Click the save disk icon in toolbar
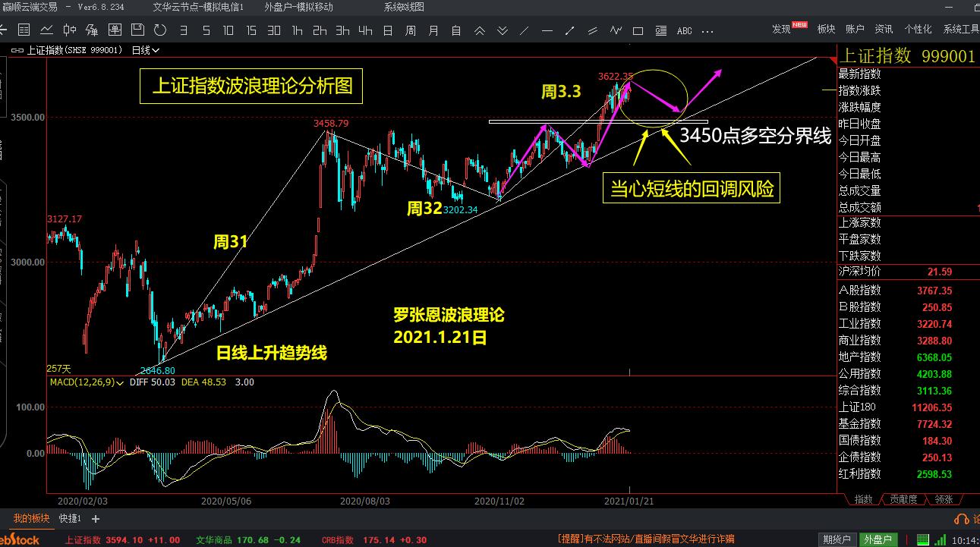Screen dimensions: 980x547 click(x=137, y=30)
